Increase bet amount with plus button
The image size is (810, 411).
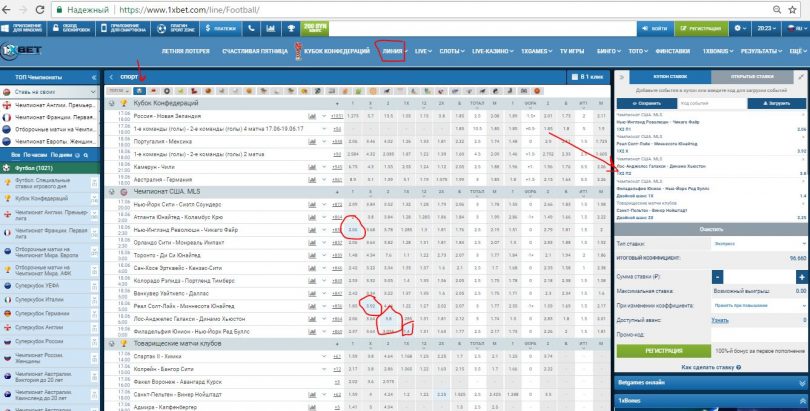[801, 277]
